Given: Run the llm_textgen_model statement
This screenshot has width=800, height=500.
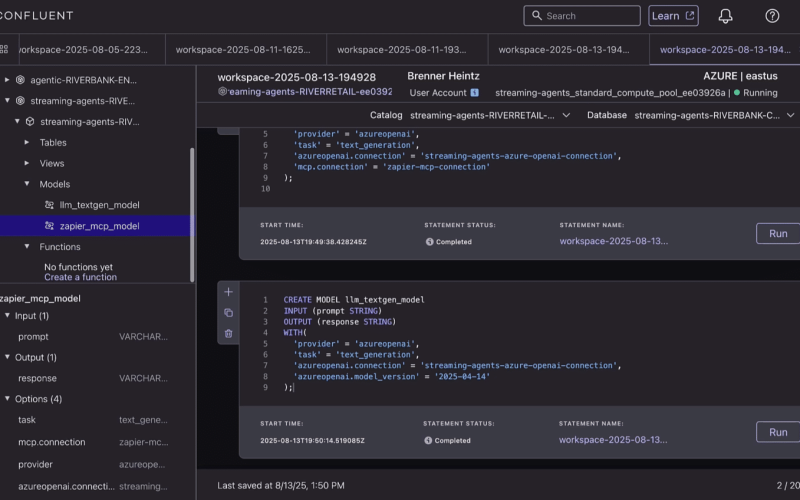Looking at the screenshot, I should pos(778,432).
